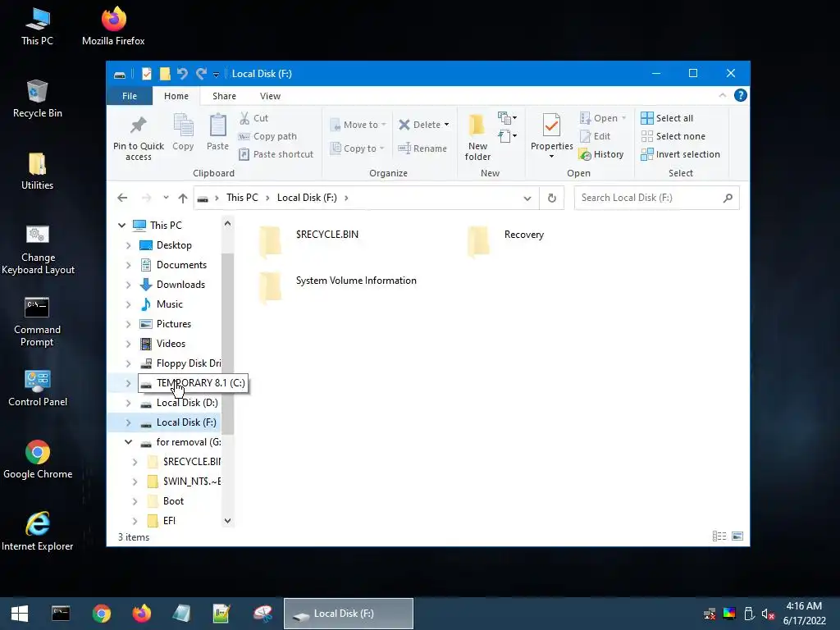This screenshot has width=840, height=630.
Task: Open Recent locations dropdown arrow
Action: [166, 198]
